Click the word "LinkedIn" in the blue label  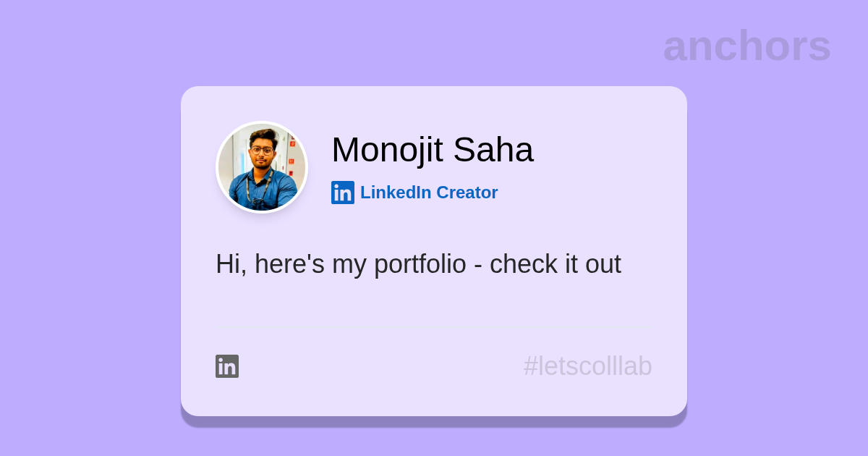tap(395, 193)
